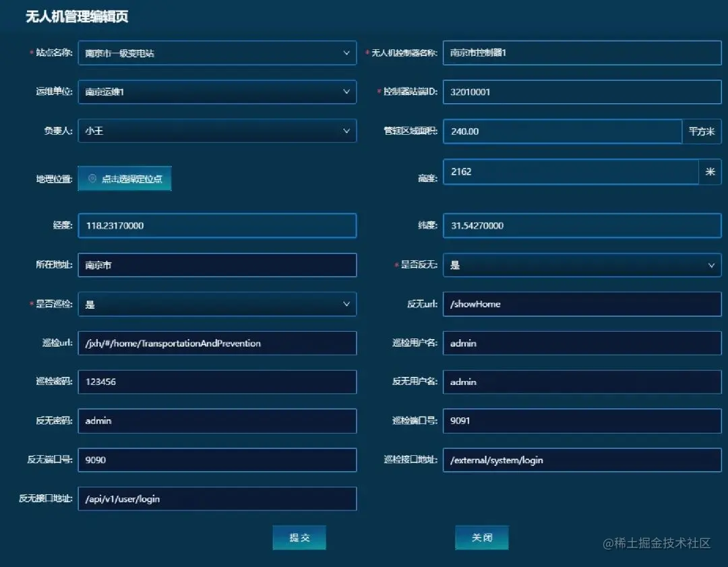Edit the 经度 field

(217, 226)
